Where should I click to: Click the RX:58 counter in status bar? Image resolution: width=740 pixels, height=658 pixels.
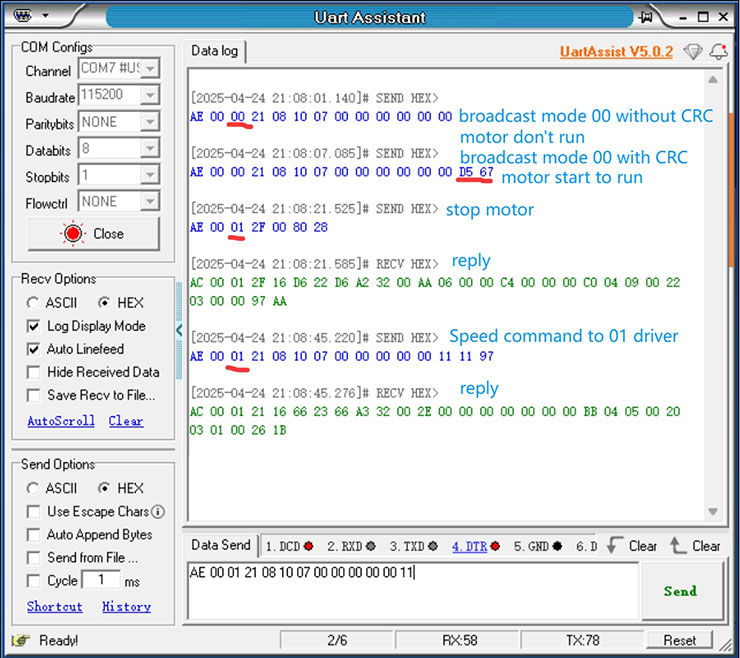[460, 641]
